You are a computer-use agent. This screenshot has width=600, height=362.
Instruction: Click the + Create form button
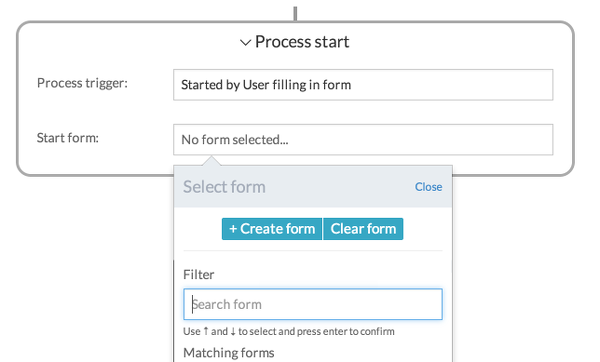pos(272,229)
